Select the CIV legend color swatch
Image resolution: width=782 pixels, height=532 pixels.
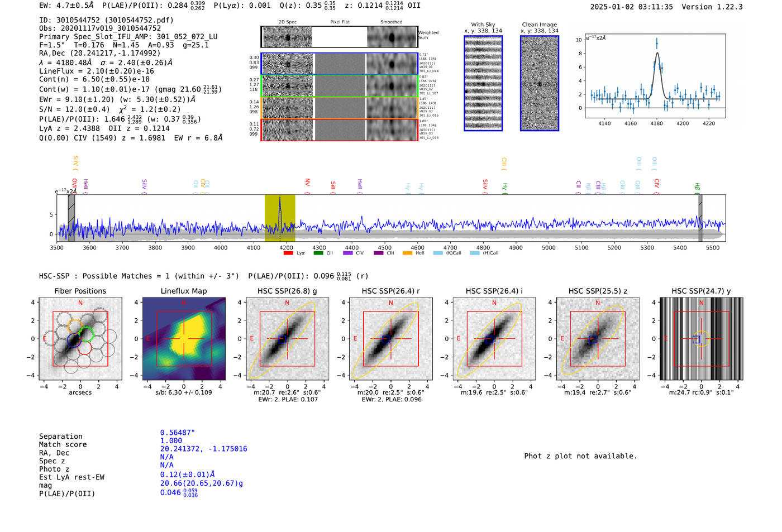[x=348, y=253]
